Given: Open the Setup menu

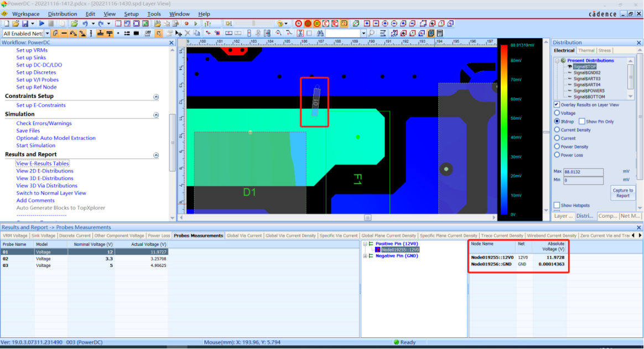Looking at the screenshot, I should tap(131, 13).
